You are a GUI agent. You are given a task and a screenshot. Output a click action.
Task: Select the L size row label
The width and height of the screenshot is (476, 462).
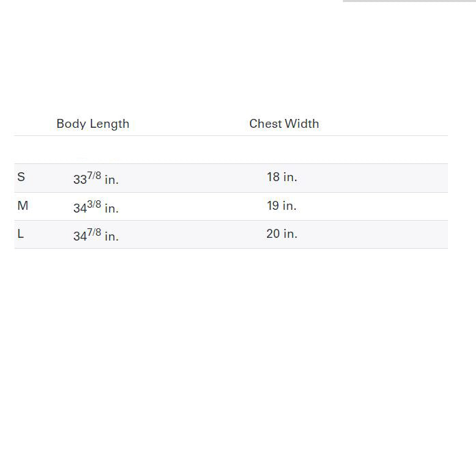(20, 234)
